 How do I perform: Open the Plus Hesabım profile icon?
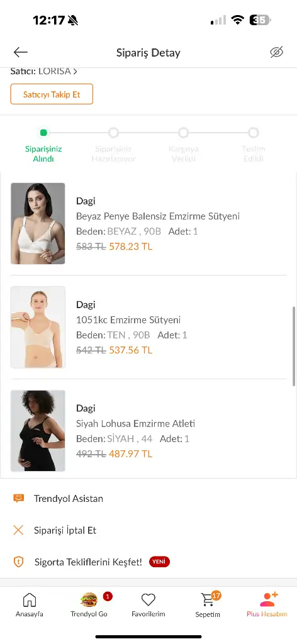[x=269, y=599]
